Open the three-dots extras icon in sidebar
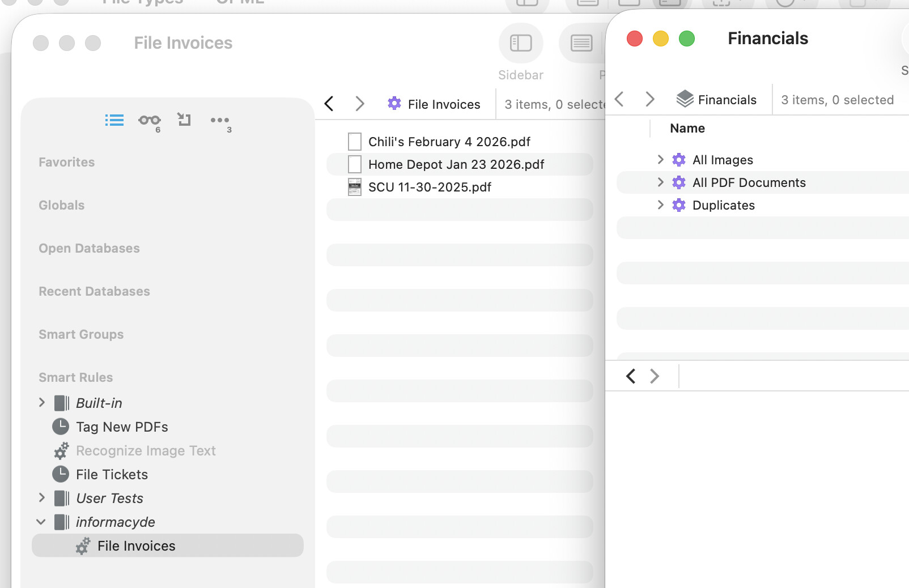Image resolution: width=909 pixels, height=588 pixels. (219, 120)
